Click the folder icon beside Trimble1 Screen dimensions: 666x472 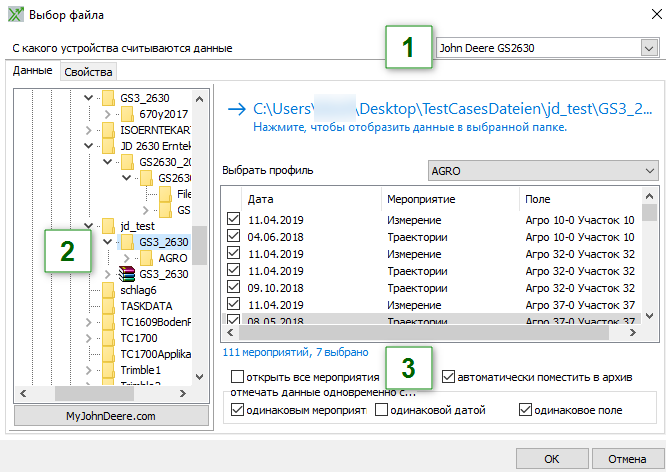(108, 370)
